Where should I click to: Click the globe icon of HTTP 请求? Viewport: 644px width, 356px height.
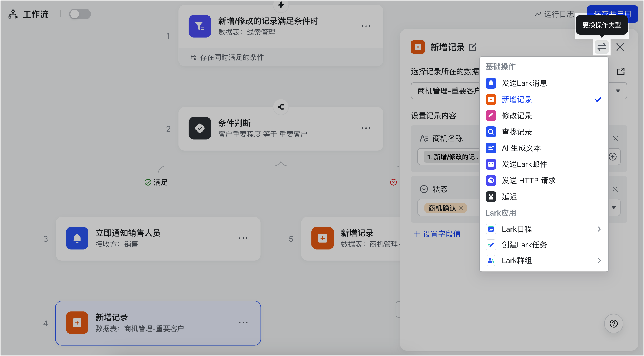[491, 180]
